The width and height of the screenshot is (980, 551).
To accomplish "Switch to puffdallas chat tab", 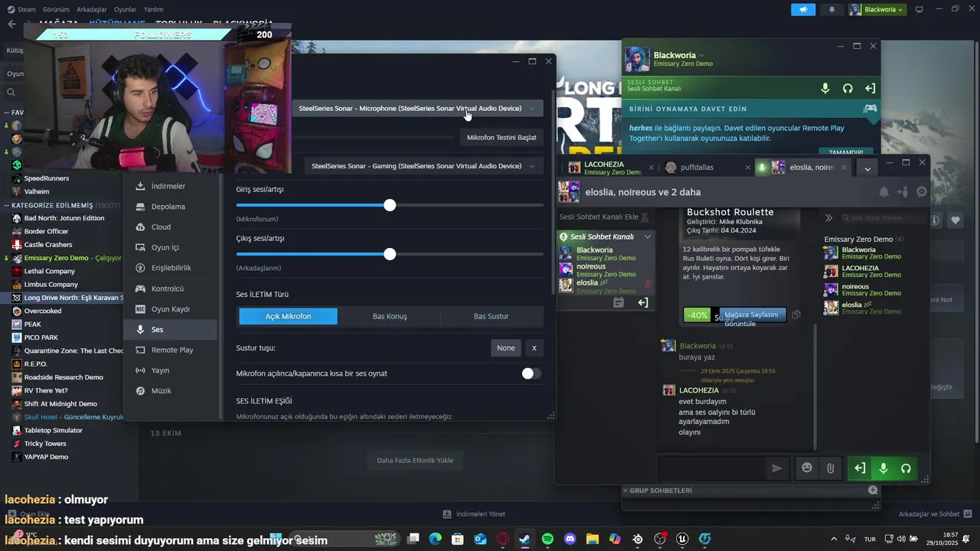I will click(707, 168).
